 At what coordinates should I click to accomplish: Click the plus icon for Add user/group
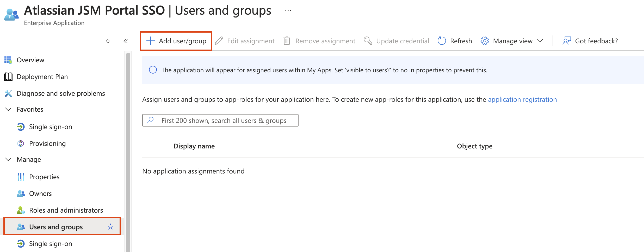tap(151, 41)
